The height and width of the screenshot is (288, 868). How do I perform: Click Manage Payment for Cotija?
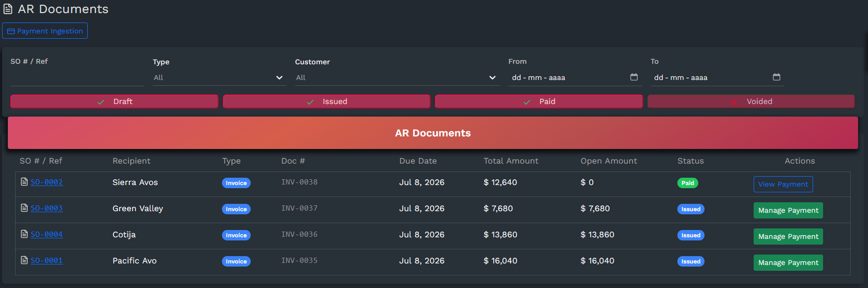pos(788,236)
